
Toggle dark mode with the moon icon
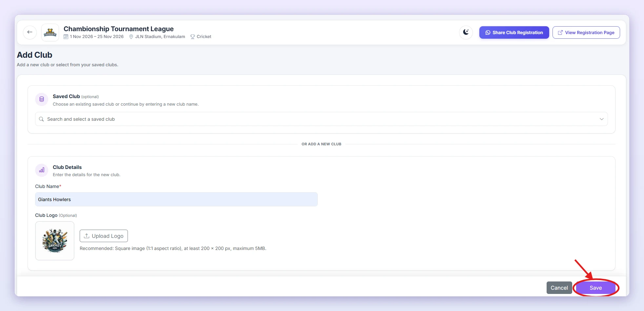(466, 32)
